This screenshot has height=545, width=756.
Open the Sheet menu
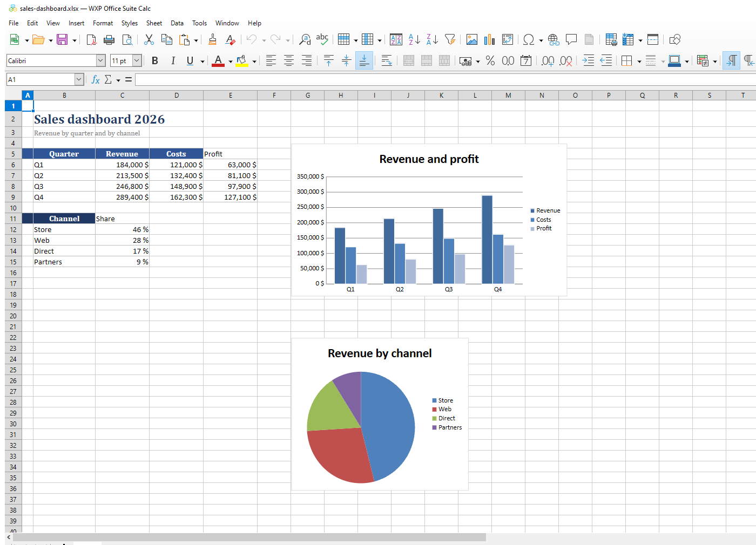pos(154,23)
